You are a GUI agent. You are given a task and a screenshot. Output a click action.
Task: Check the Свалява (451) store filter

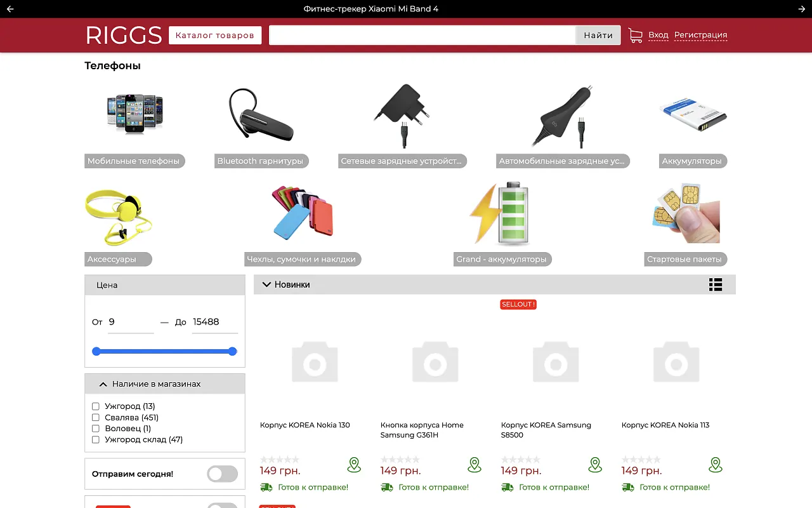(x=96, y=418)
